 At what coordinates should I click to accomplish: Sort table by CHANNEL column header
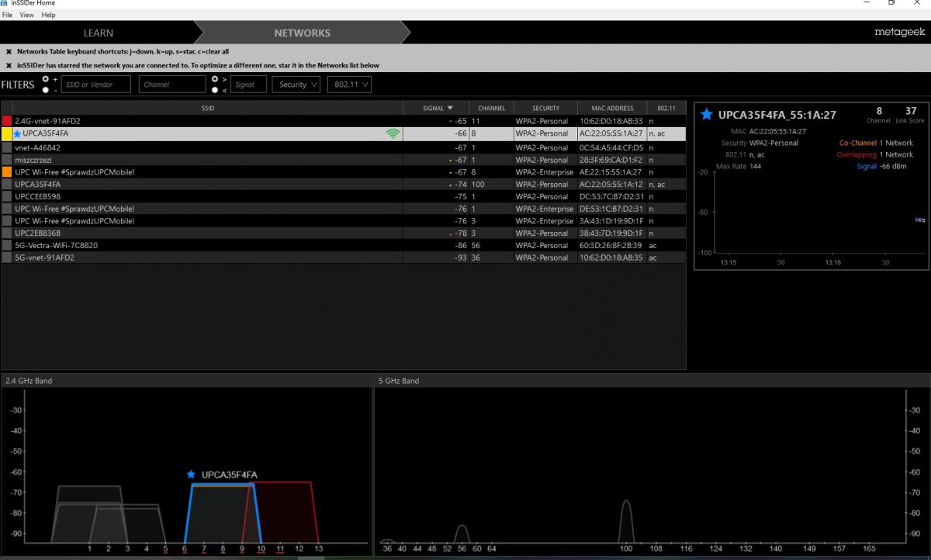[491, 109]
